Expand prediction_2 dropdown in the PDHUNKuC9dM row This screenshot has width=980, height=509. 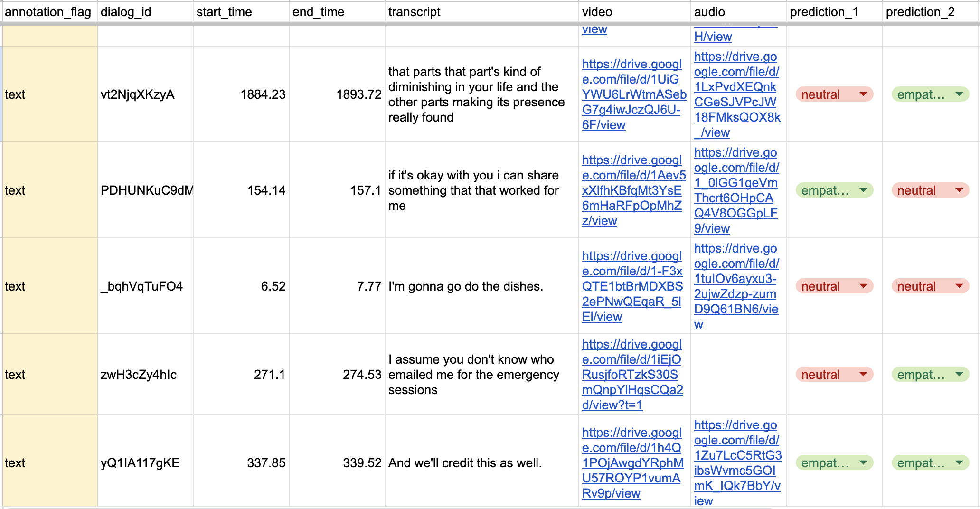pos(930,190)
